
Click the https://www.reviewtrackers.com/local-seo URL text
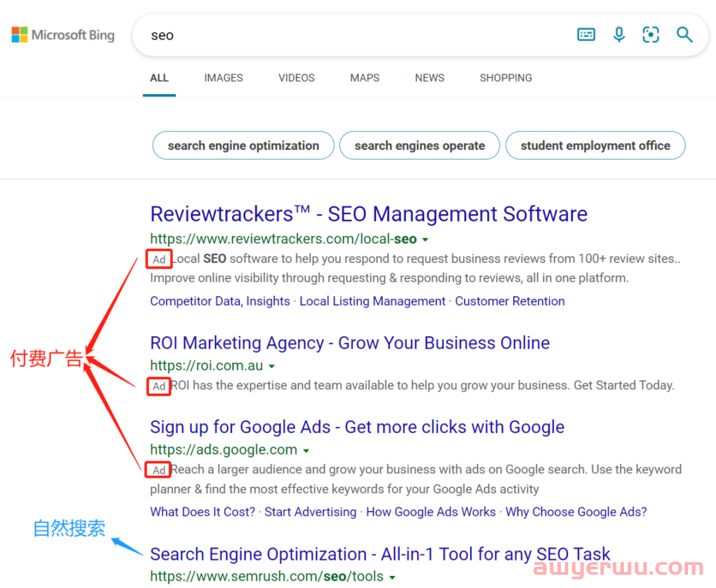(x=283, y=239)
